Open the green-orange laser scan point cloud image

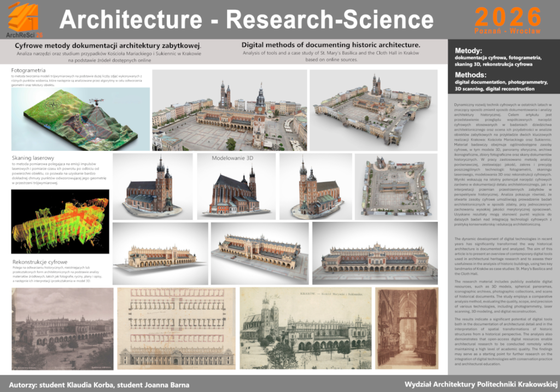tap(60, 221)
